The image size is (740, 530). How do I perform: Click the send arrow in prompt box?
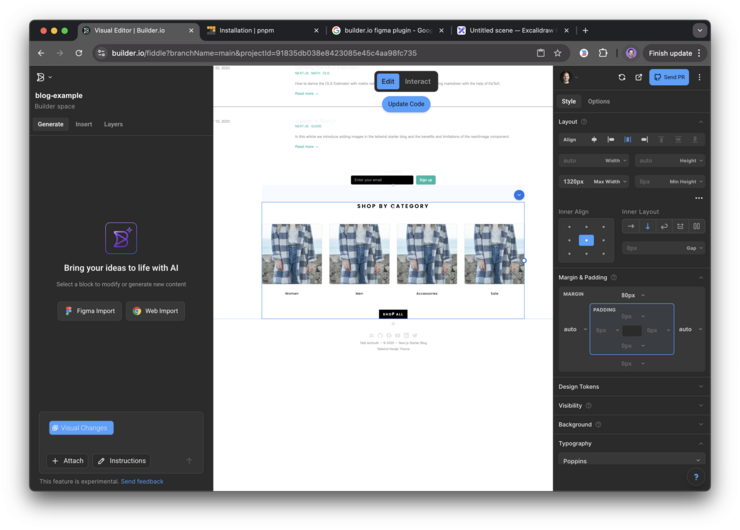[189, 461]
